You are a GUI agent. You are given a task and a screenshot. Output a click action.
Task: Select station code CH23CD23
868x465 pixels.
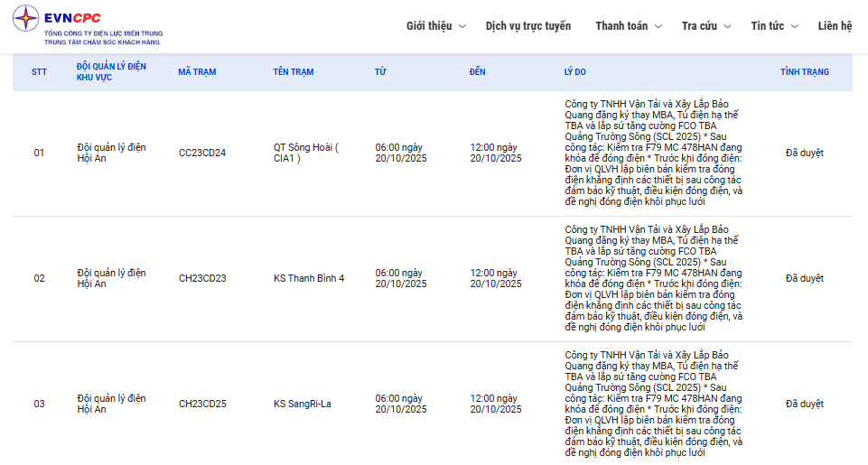[x=202, y=278]
